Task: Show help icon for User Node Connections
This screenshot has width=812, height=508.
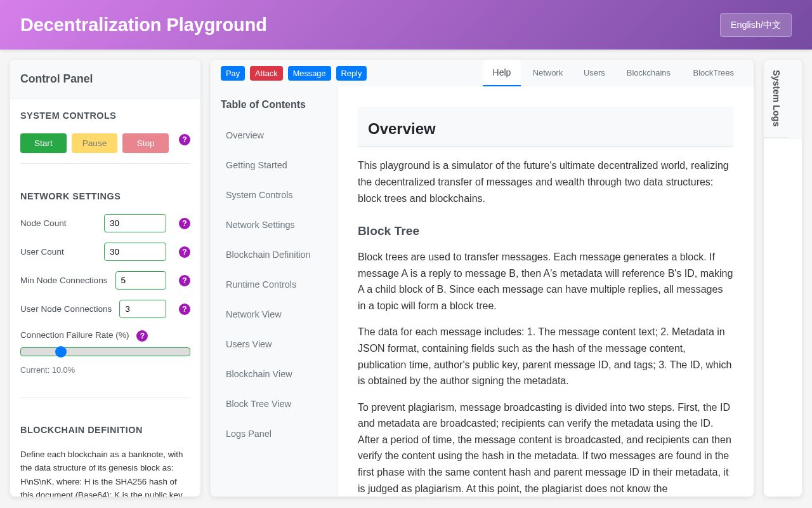Action: (x=185, y=309)
